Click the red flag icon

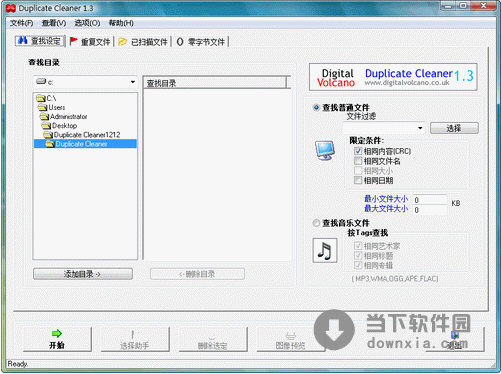pos(73,41)
